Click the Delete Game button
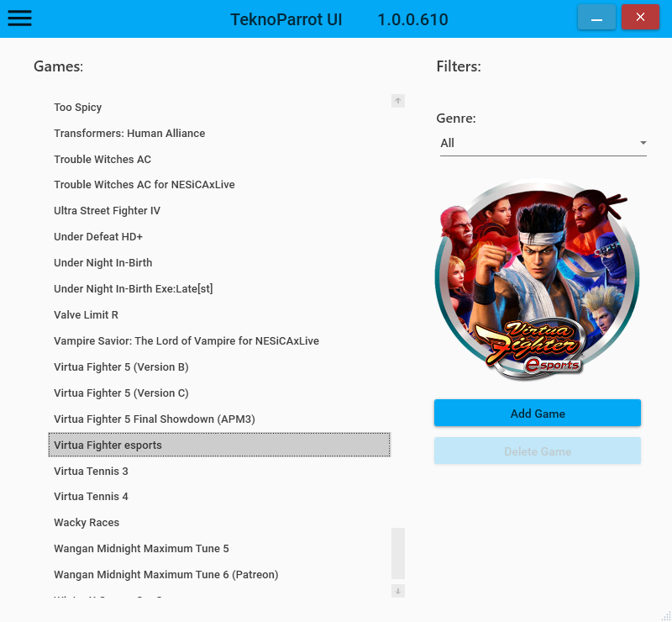Viewport: 672px width, 622px height. (538, 451)
